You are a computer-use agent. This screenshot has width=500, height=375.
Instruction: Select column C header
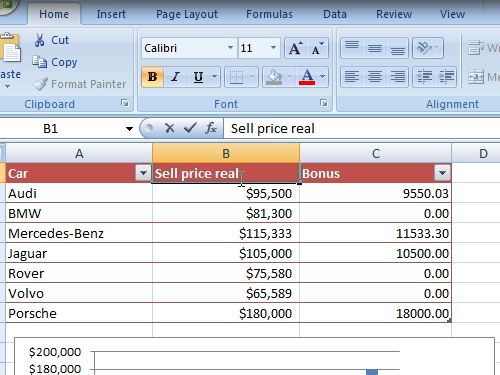click(x=376, y=154)
